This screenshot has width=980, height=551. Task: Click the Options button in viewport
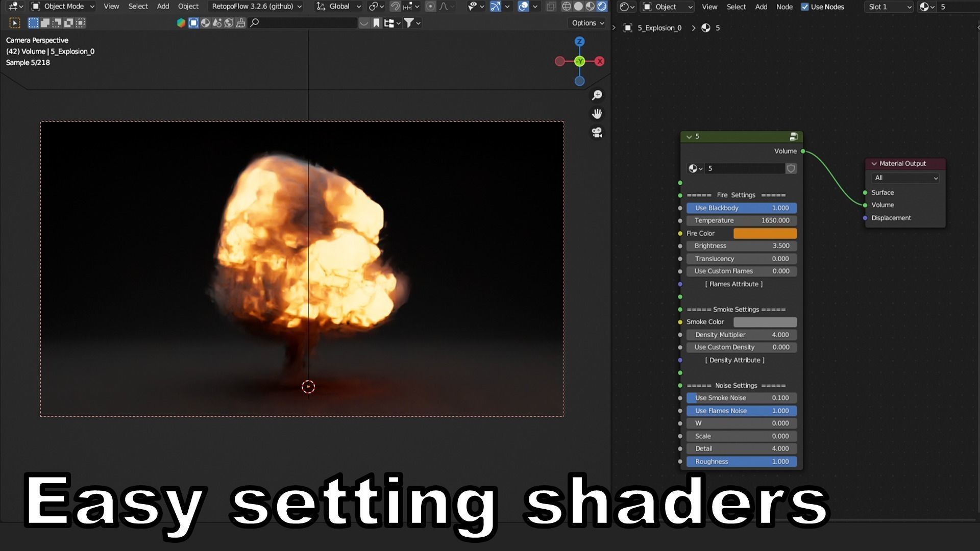(x=587, y=23)
